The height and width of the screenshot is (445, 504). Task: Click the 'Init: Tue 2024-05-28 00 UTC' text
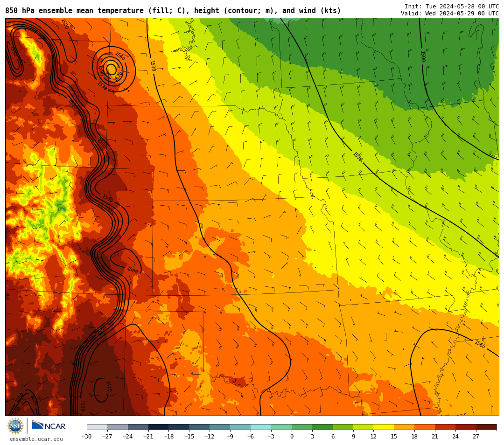click(x=452, y=7)
